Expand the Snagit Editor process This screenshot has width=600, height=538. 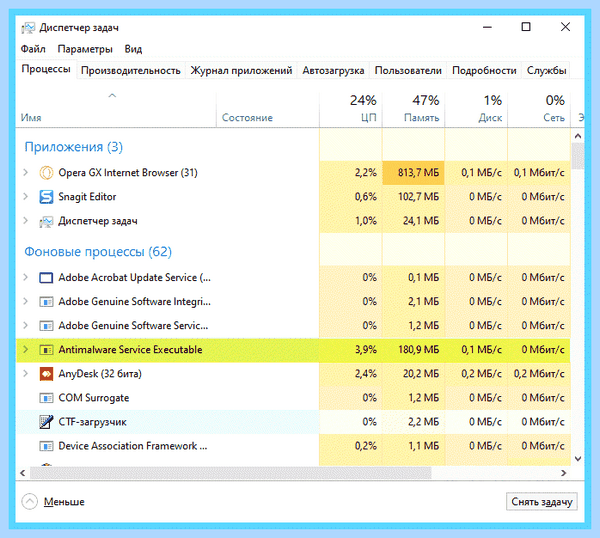point(26,197)
